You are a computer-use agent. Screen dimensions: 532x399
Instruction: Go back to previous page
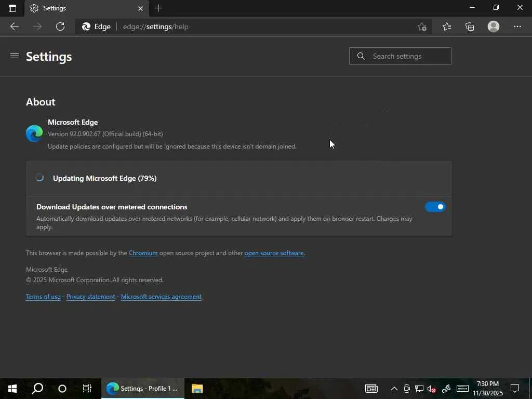coord(14,26)
